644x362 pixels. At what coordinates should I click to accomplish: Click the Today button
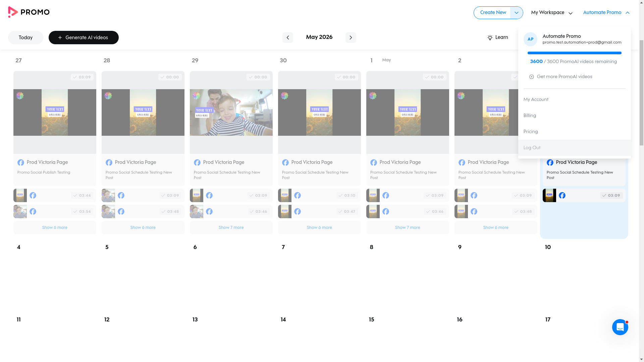pyautogui.click(x=25, y=38)
